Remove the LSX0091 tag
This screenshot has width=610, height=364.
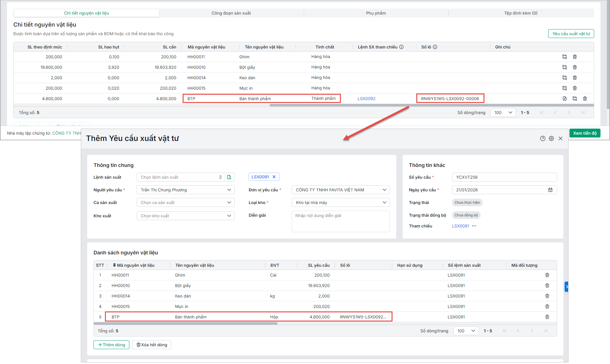[274, 177]
